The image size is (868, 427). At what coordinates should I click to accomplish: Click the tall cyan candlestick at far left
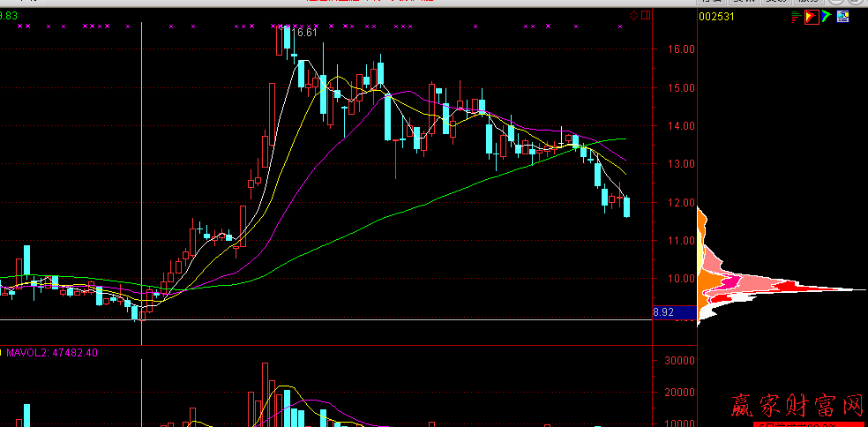click(27, 262)
